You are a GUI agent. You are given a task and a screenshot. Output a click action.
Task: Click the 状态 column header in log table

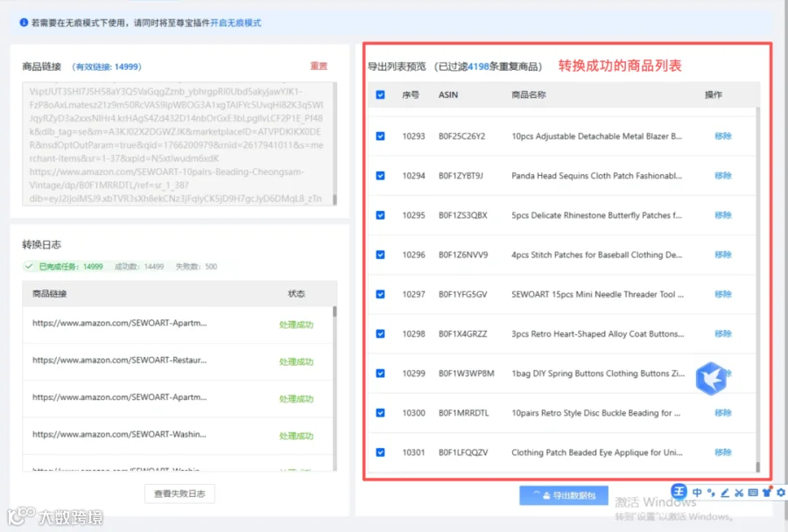[297, 293]
